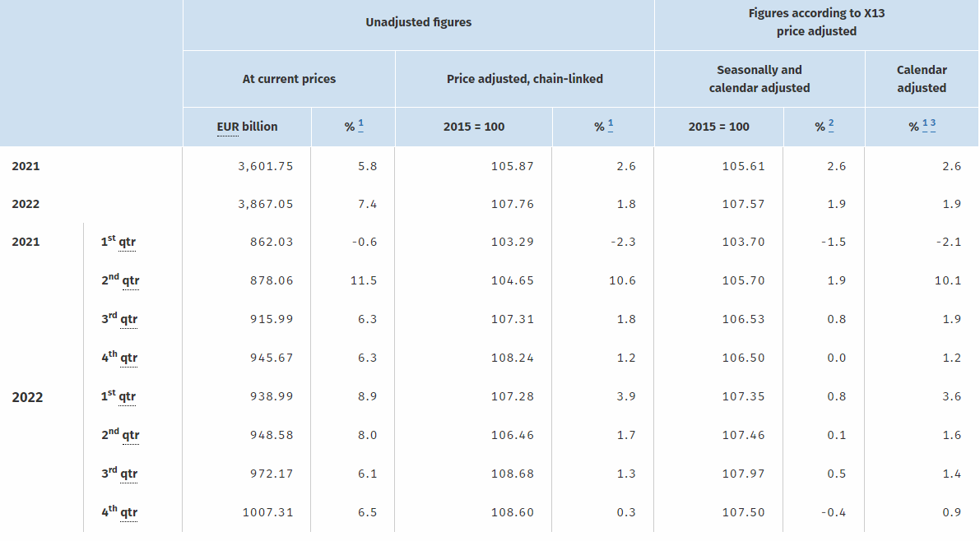Open footnote 1 in the Calendar adjusted column
This screenshot has height=541, width=980.
[x=926, y=126]
